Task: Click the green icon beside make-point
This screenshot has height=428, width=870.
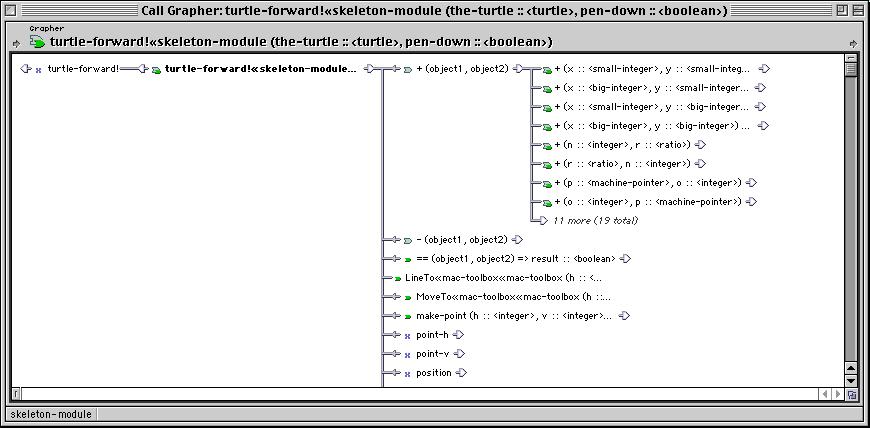Action: pyautogui.click(x=408, y=316)
